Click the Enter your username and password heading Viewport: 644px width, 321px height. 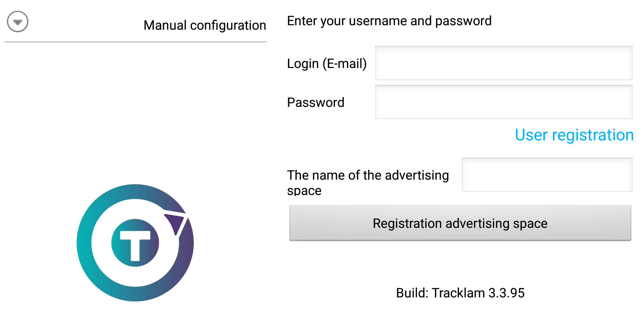click(389, 21)
